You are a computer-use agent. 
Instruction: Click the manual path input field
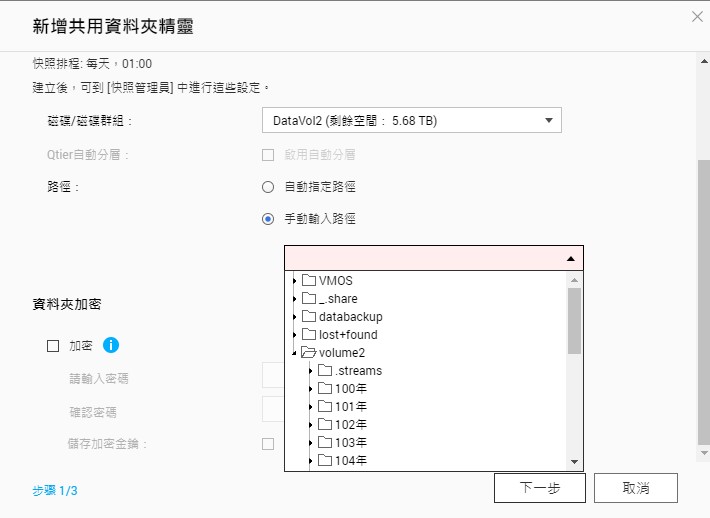(424, 258)
